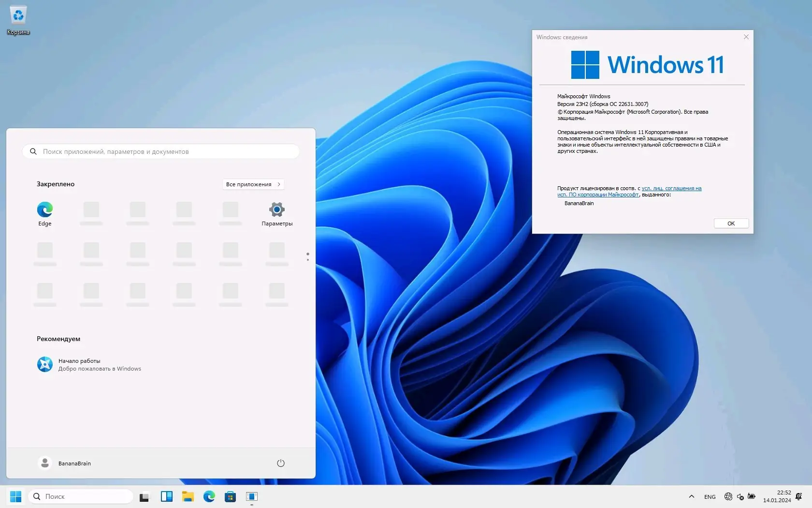Click the Майкрософт Windows text line
812x508 pixels.
tap(584, 96)
